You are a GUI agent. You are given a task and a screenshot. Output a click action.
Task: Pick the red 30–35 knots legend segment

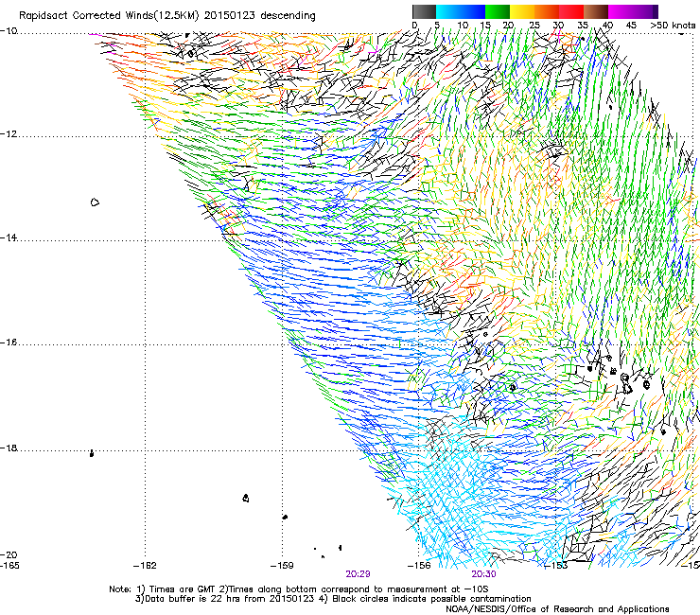tap(571, 11)
